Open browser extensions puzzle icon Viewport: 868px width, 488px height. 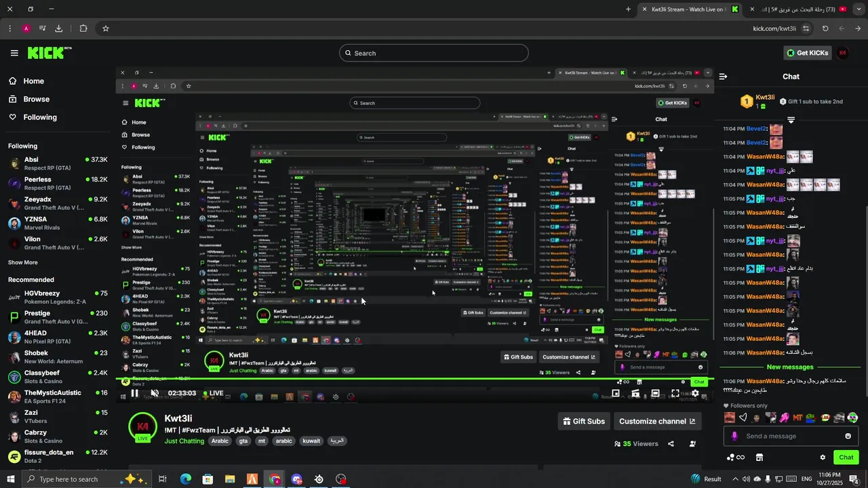click(x=83, y=28)
